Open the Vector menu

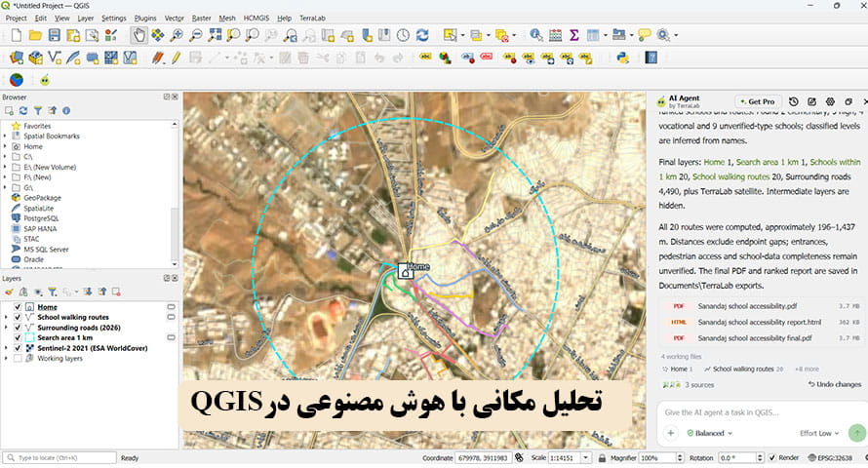175,19
